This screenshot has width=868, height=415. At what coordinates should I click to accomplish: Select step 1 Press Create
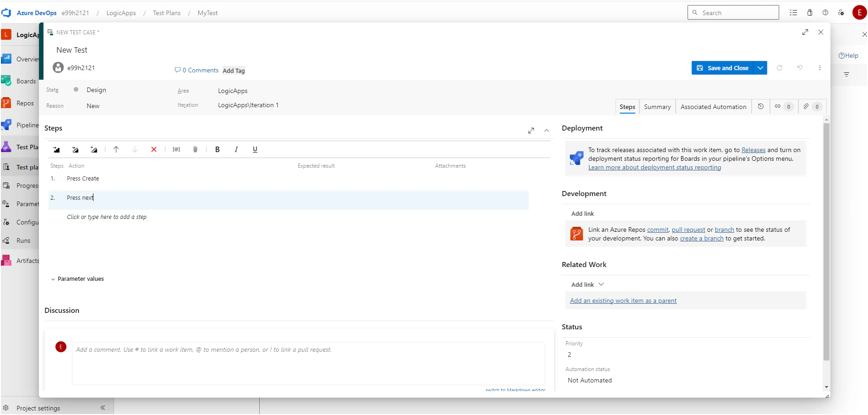83,179
